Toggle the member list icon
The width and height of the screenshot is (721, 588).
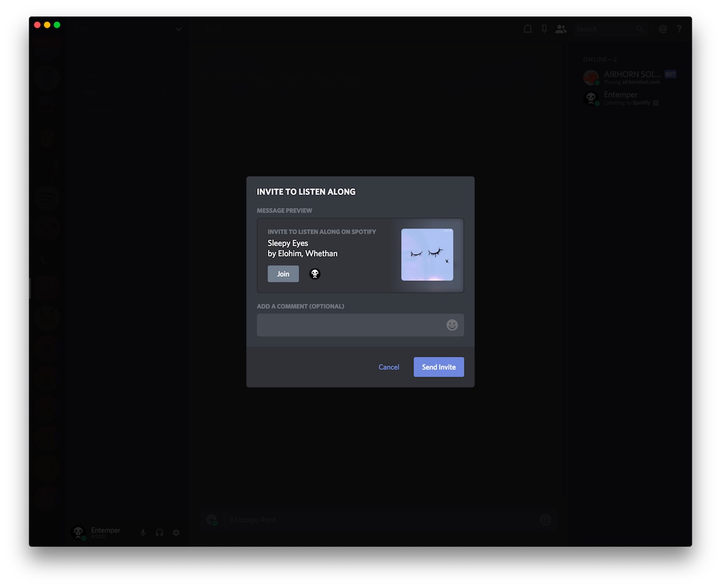point(561,29)
